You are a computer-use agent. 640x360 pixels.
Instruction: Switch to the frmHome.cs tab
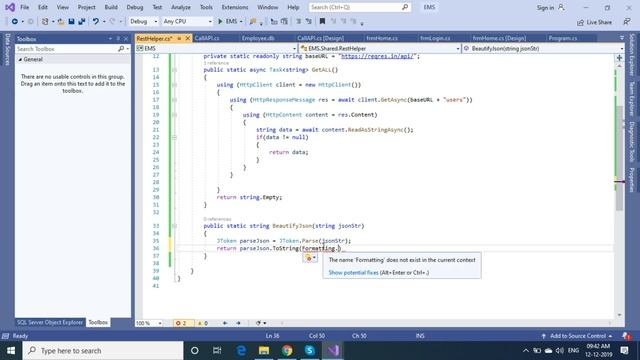(382, 38)
